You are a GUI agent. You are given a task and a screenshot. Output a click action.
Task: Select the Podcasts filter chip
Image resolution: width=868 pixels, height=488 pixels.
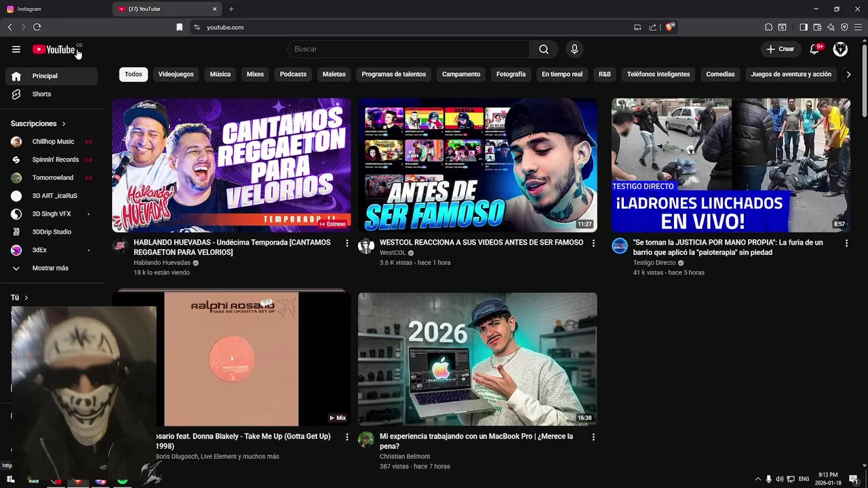pos(293,75)
